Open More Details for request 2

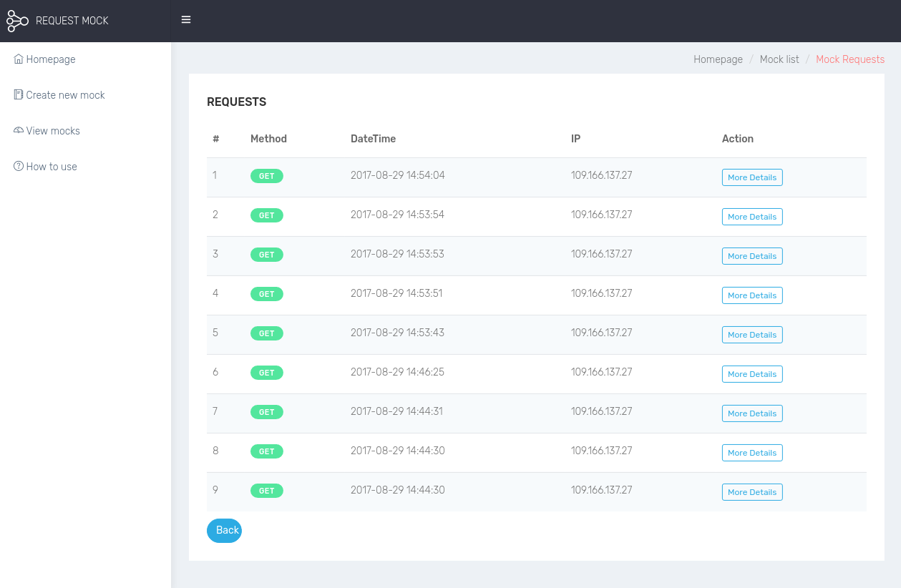tap(752, 217)
